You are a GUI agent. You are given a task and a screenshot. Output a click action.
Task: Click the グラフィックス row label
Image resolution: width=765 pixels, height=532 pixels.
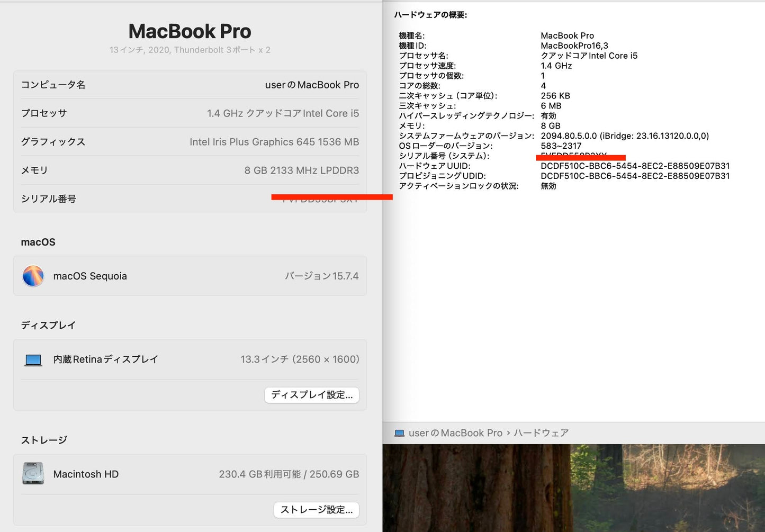(x=53, y=142)
